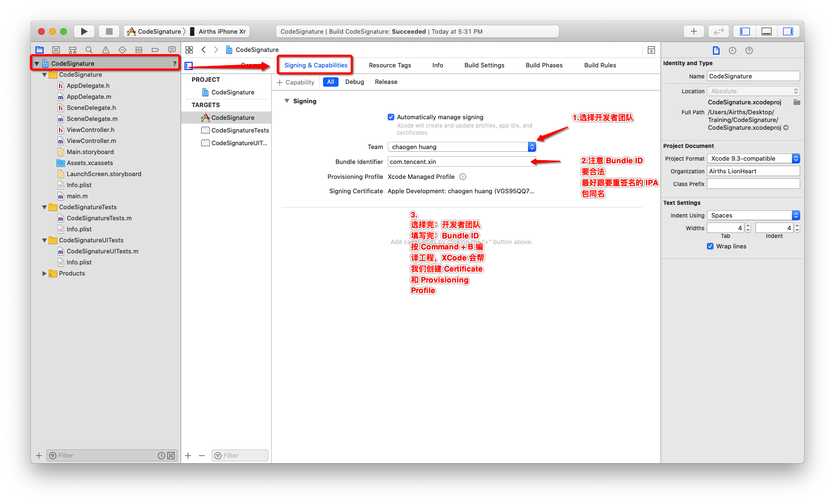Click the Class Prefix field

coord(753,184)
